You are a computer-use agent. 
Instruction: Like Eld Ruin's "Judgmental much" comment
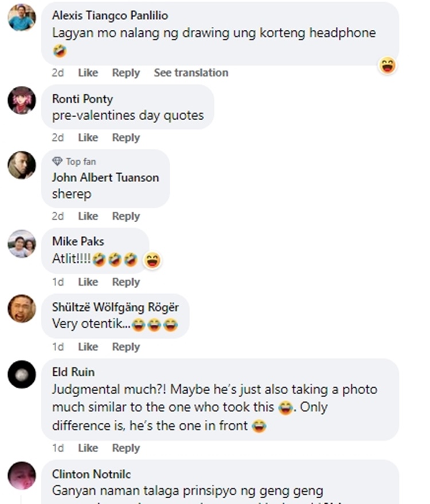point(88,448)
